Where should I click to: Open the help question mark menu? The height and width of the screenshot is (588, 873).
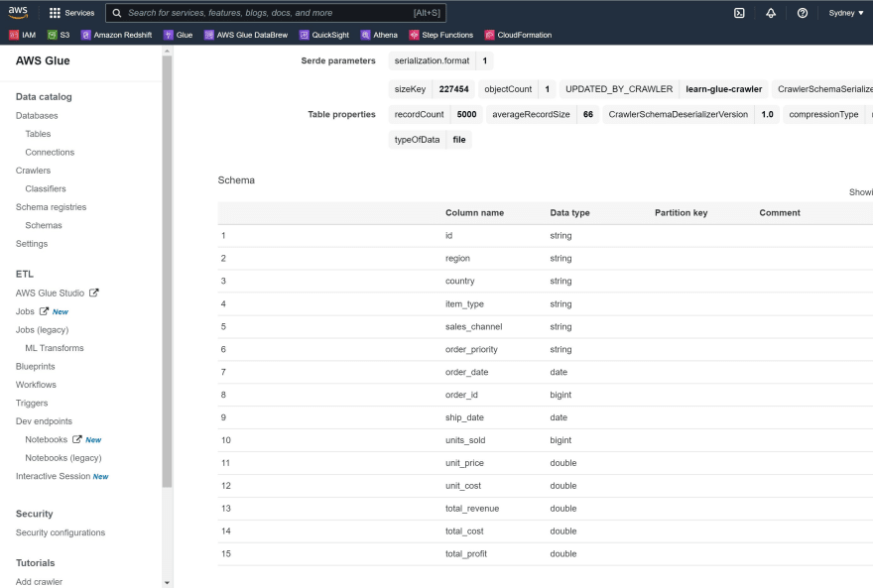[x=803, y=13]
